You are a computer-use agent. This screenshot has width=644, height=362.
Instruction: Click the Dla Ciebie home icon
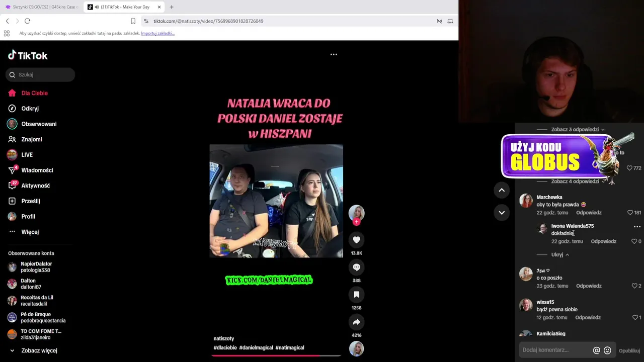pos(12,93)
